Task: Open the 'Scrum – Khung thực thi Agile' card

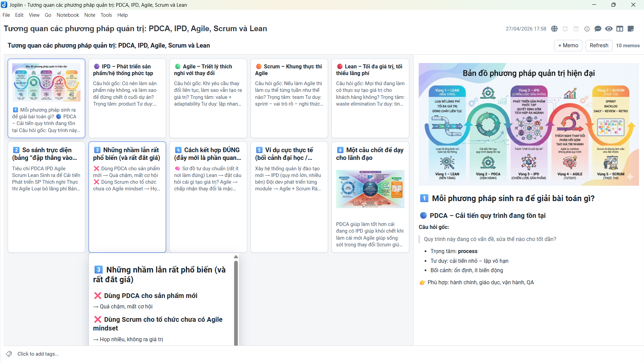Action: pyautogui.click(x=289, y=98)
